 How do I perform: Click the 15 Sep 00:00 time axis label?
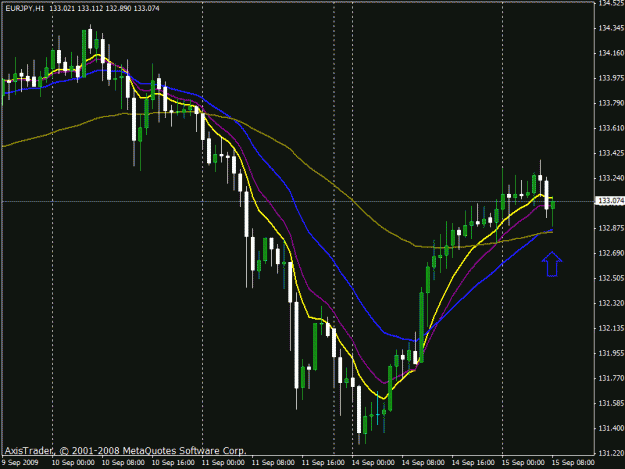[x=523, y=463]
